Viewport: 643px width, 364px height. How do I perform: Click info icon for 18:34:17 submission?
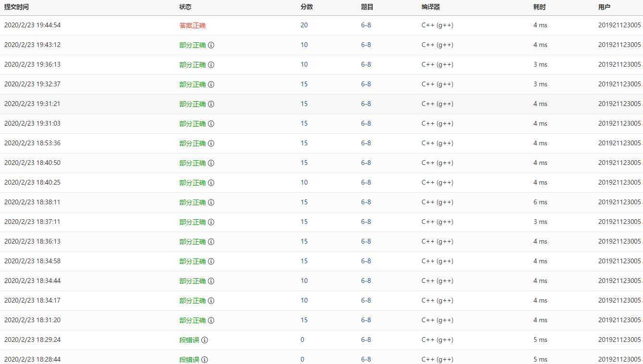click(211, 301)
